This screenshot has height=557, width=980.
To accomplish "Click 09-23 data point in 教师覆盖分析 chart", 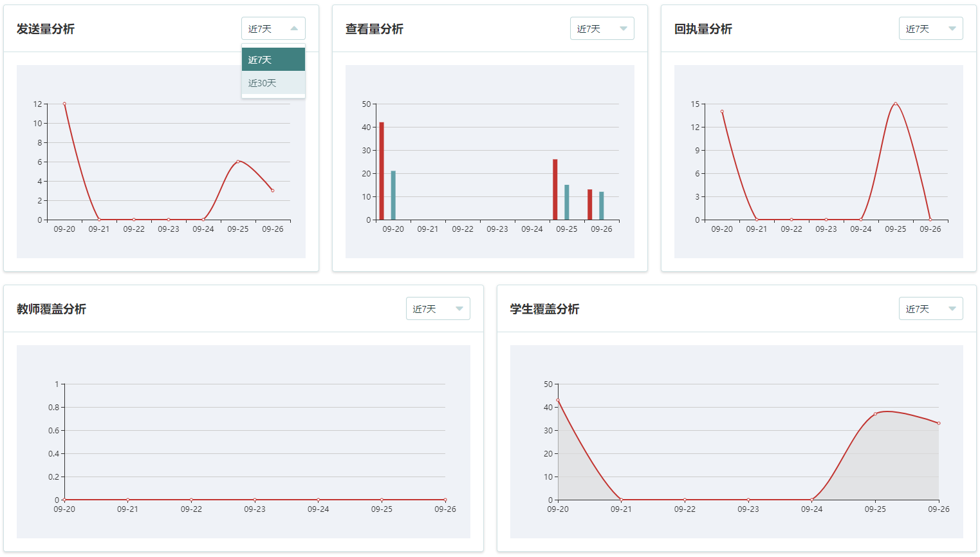I will click(x=255, y=500).
